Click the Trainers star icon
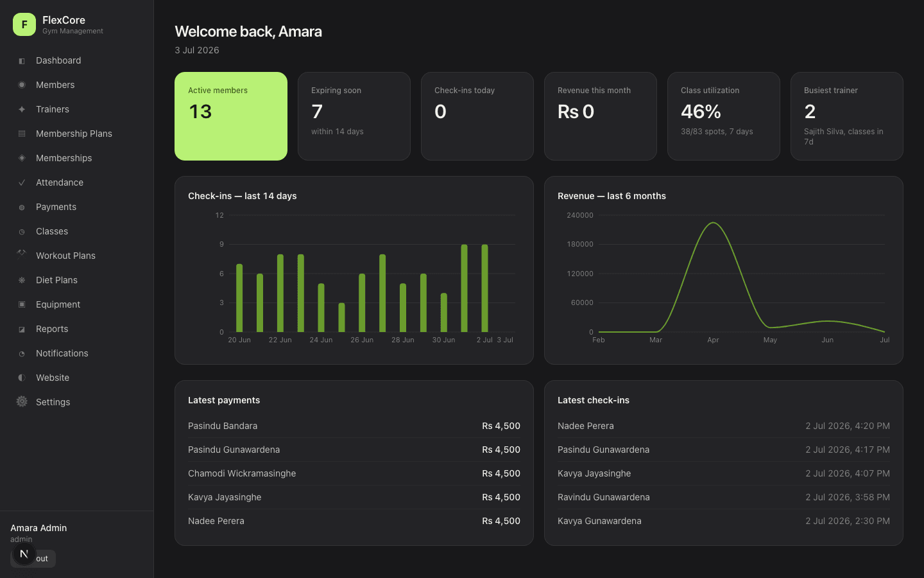Image resolution: width=924 pixels, height=578 pixels. pyautogui.click(x=22, y=109)
